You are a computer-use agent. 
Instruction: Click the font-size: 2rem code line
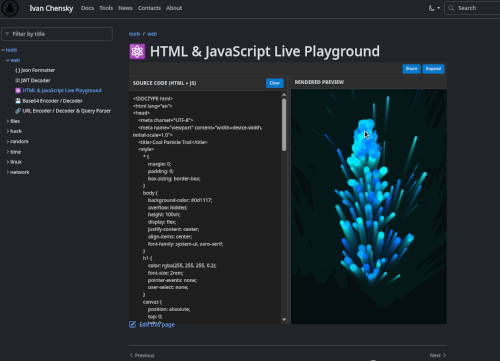pos(165,273)
